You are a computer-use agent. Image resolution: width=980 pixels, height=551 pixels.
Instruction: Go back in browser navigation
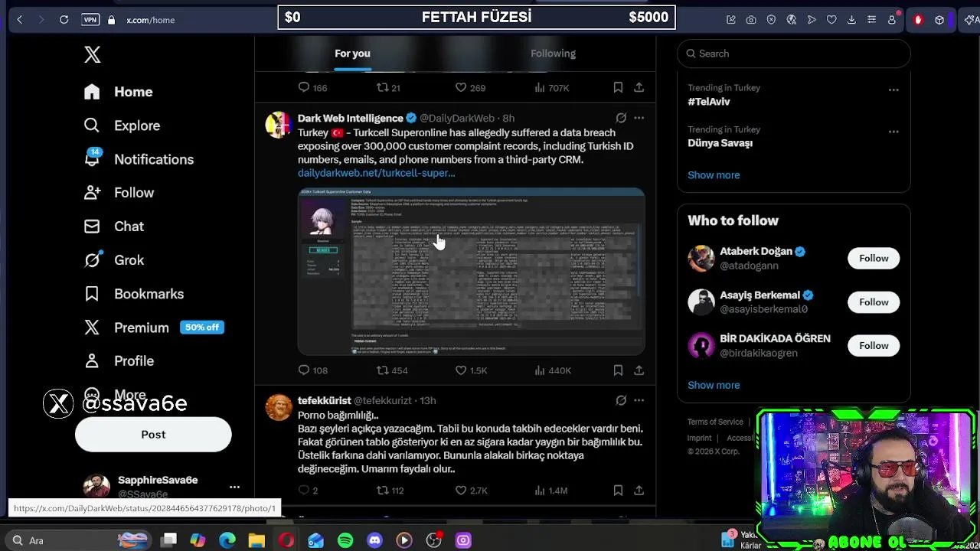(x=20, y=20)
